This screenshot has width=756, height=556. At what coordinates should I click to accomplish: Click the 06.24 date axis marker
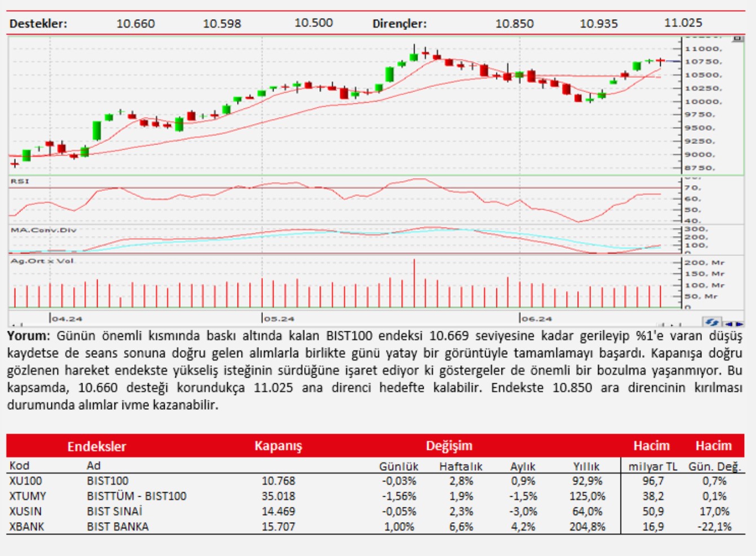tap(536, 319)
